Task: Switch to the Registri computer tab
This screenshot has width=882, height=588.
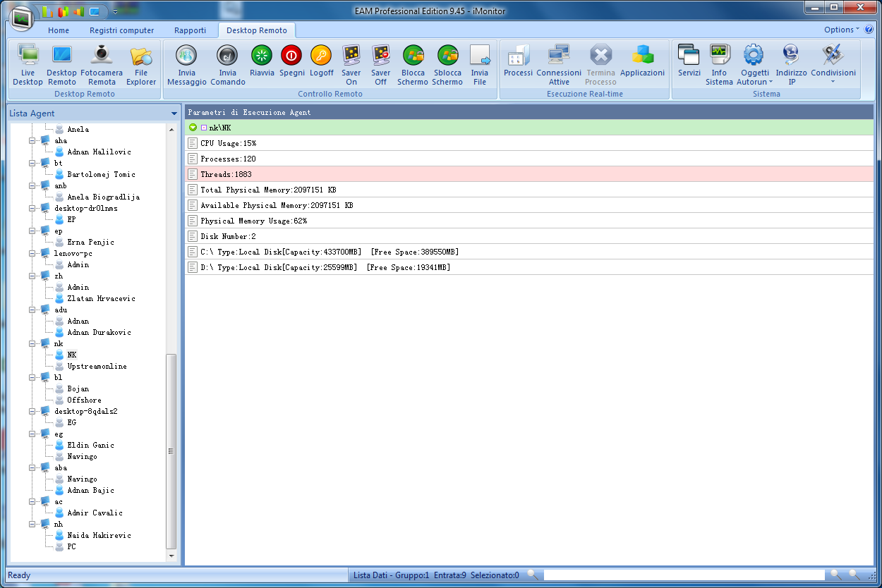Action: point(121,30)
